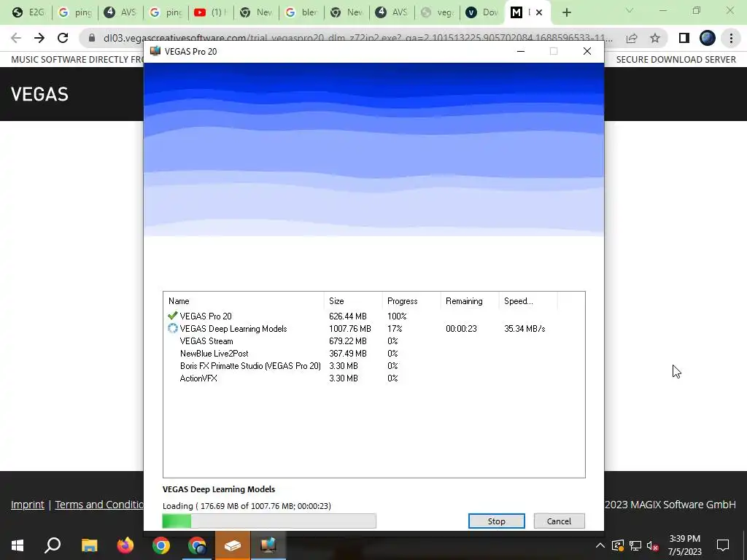The height and width of the screenshot is (560, 747).
Task: Bookmark this page with the star icon
Action: pos(655,38)
